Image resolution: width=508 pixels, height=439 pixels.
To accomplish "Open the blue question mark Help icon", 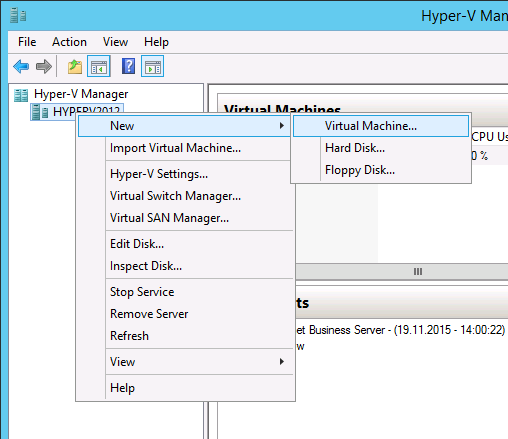I will click(128, 66).
